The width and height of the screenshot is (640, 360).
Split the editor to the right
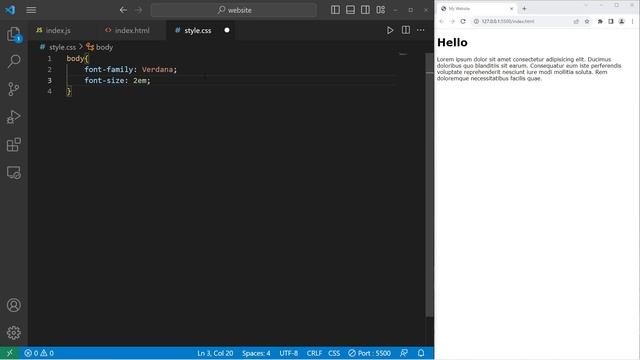[406, 30]
